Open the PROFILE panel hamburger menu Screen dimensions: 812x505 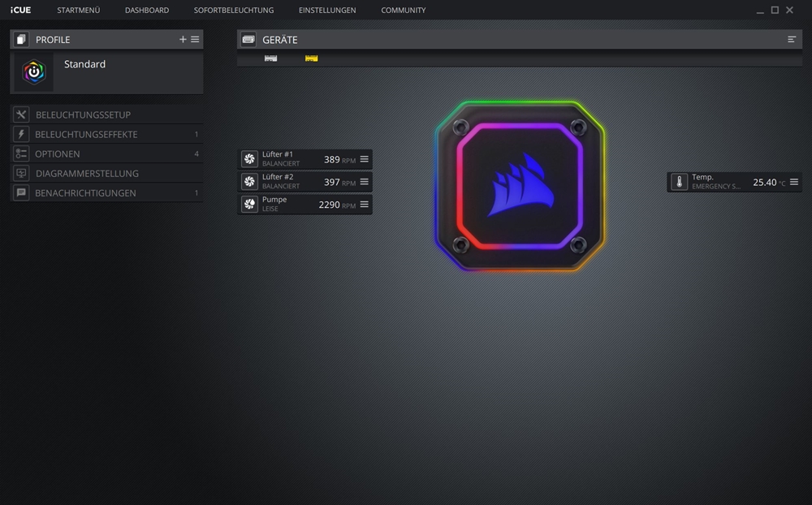(x=195, y=39)
